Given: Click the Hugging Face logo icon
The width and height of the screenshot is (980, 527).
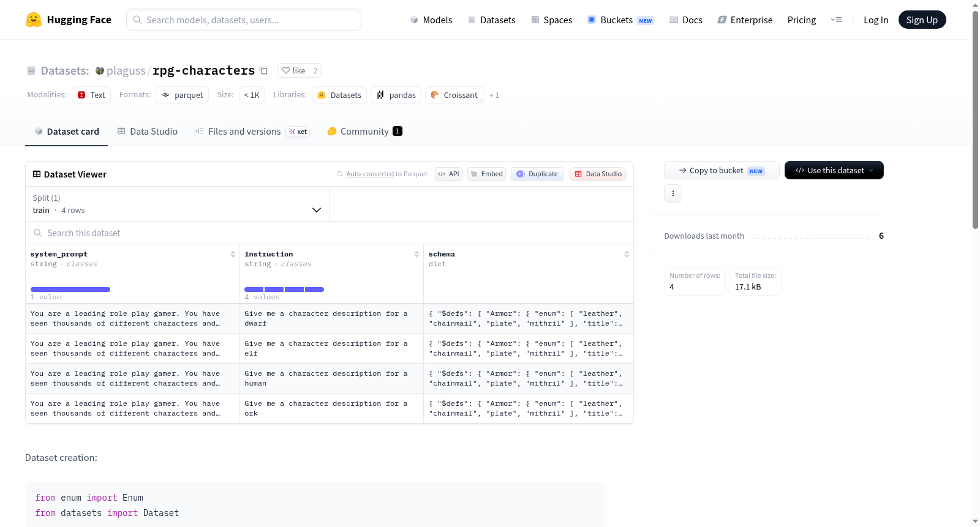Looking at the screenshot, I should (34, 20).
